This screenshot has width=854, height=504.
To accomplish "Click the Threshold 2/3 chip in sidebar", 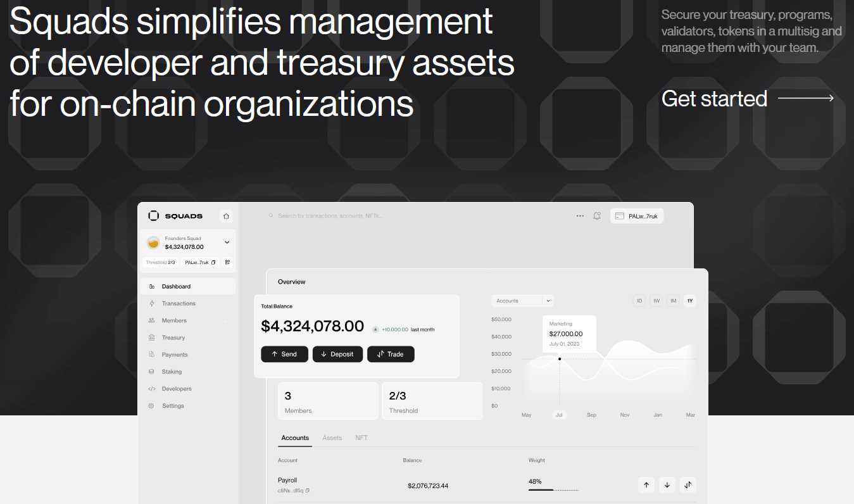I will (x=160, y=262).
